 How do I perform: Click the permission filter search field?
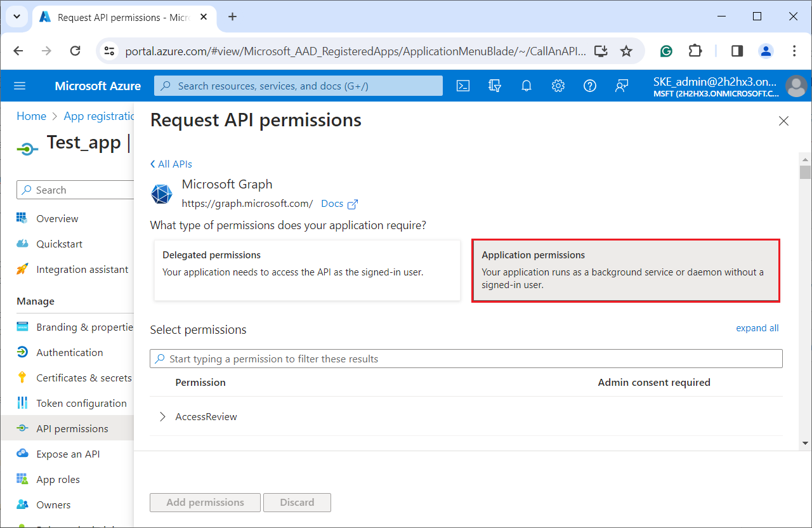466,359
